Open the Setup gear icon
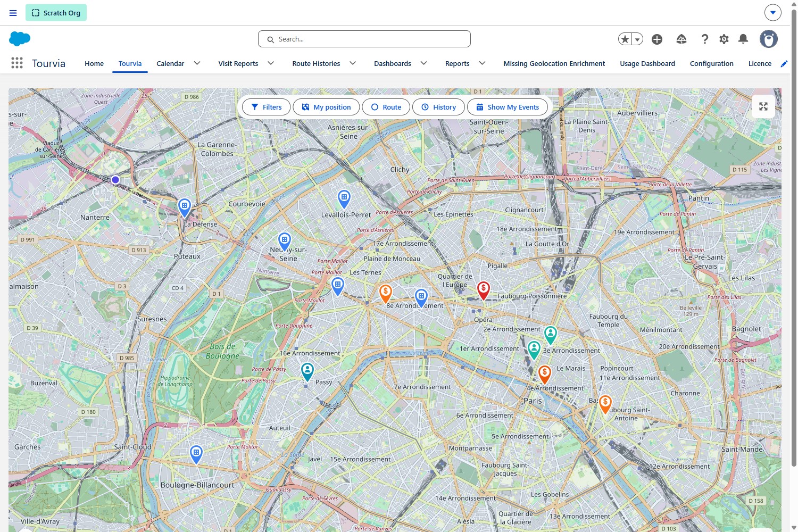Viewport: 798px width, 532px height. point(724,39)
